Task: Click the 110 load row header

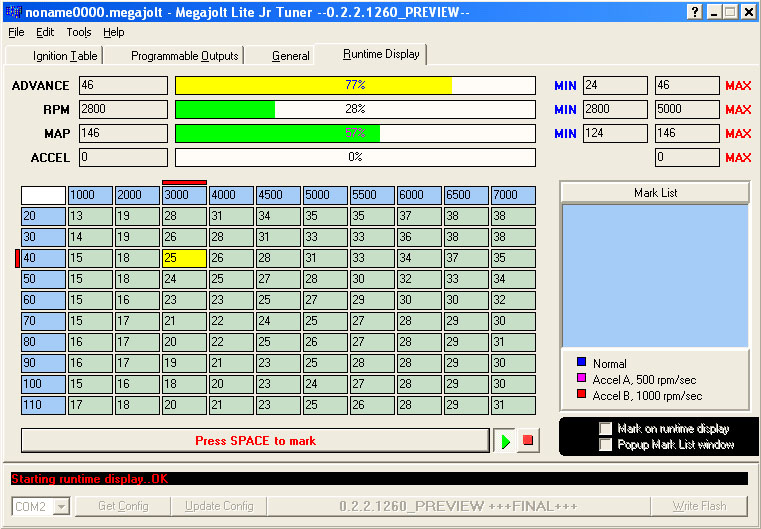Action: [43, 405]
